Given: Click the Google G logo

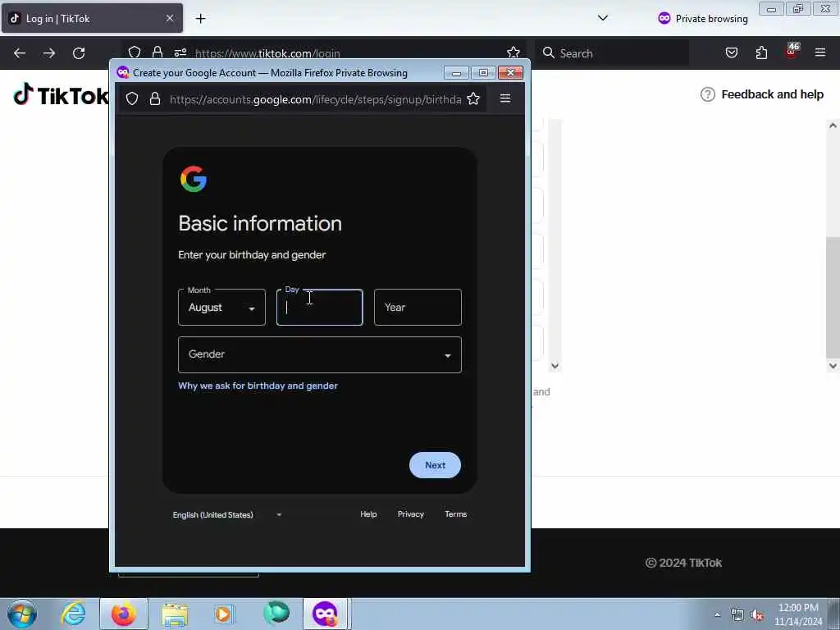Looking at the screenshot, I should pos(194,179).
